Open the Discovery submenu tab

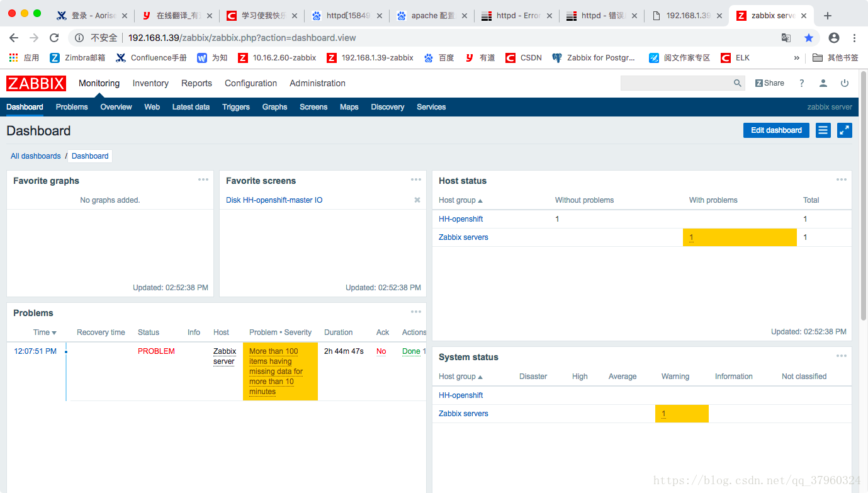coord(388,107)
